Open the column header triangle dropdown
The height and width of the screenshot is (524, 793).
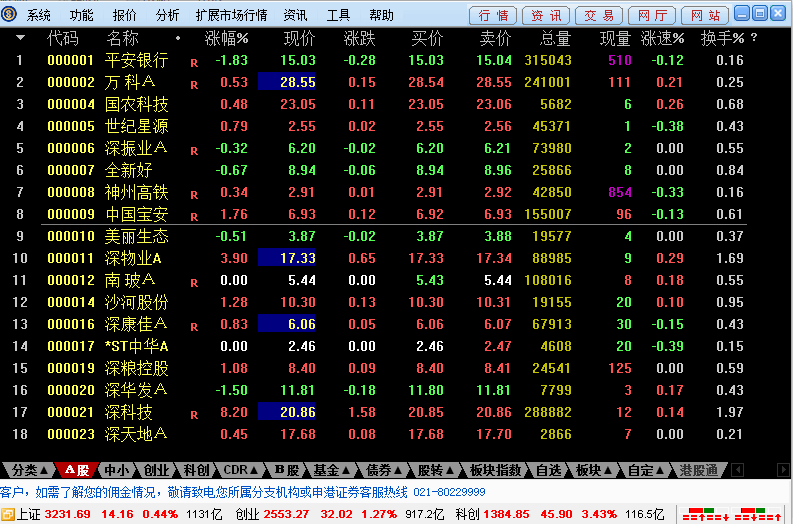(x=21, y=37)
